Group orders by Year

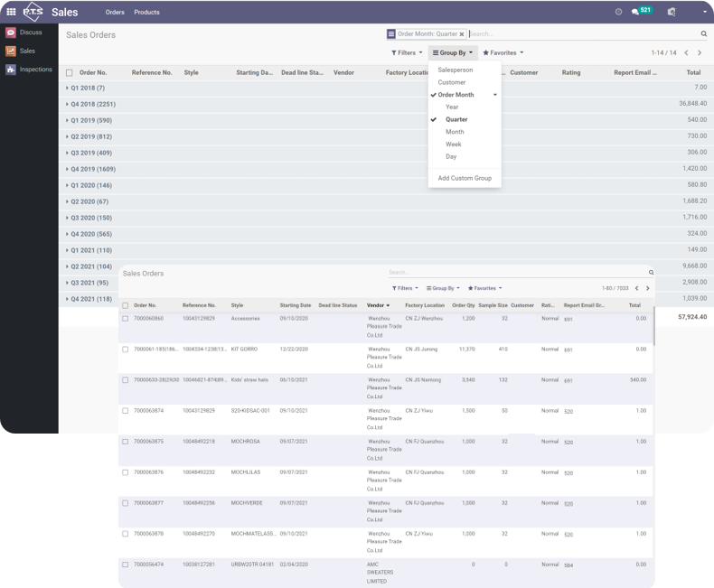452,107
